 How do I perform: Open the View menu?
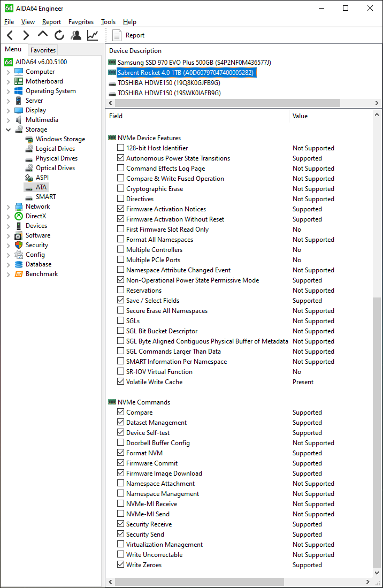click(28, 22)
